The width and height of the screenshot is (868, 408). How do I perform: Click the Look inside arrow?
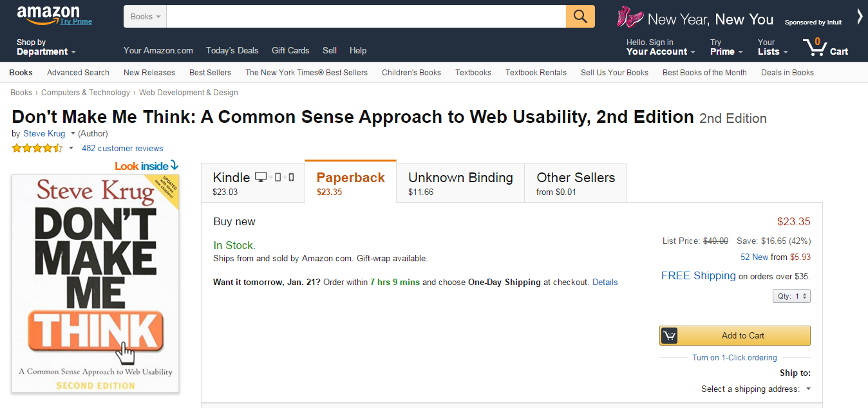click(174, 165)
